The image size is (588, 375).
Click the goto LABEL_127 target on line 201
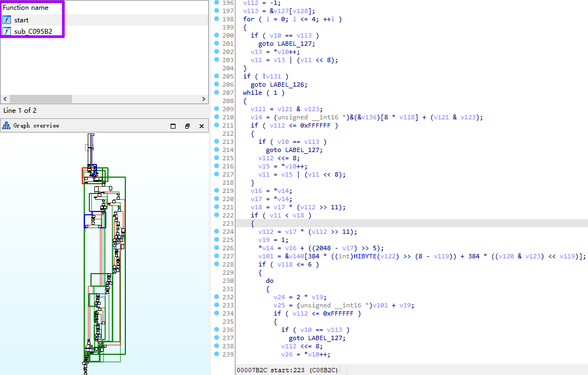coord(295,43)
